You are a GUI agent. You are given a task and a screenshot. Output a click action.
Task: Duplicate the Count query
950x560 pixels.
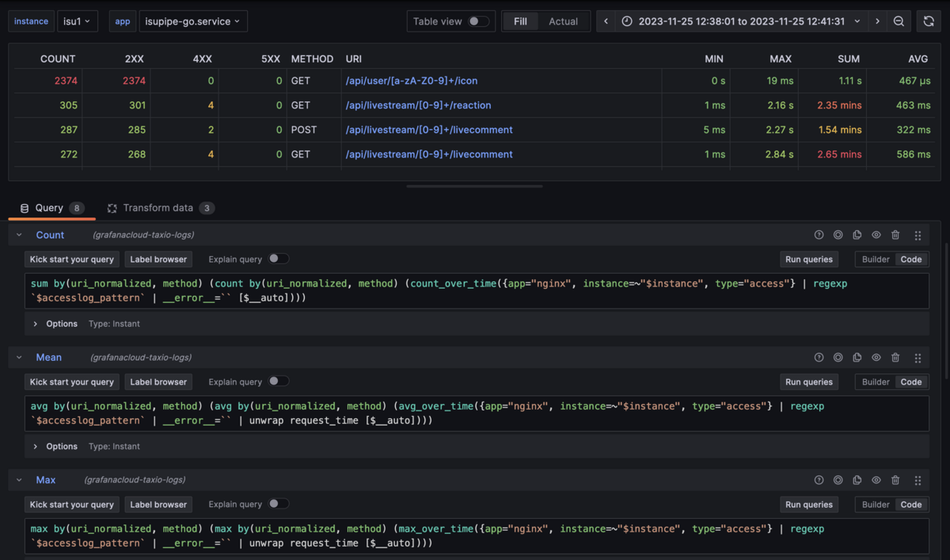coord(857,235)
